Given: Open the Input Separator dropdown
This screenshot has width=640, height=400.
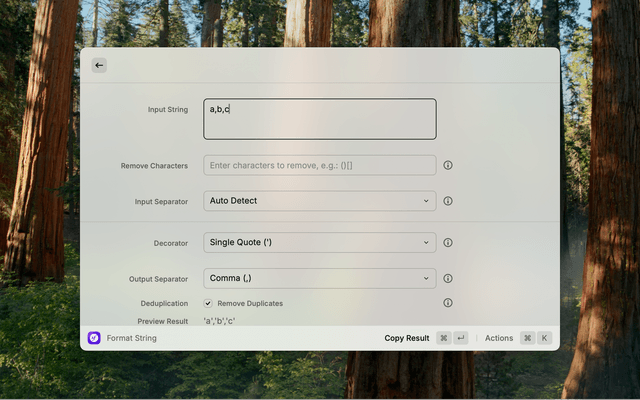Looking at the screenshot, I should click(x=319, y=201).
